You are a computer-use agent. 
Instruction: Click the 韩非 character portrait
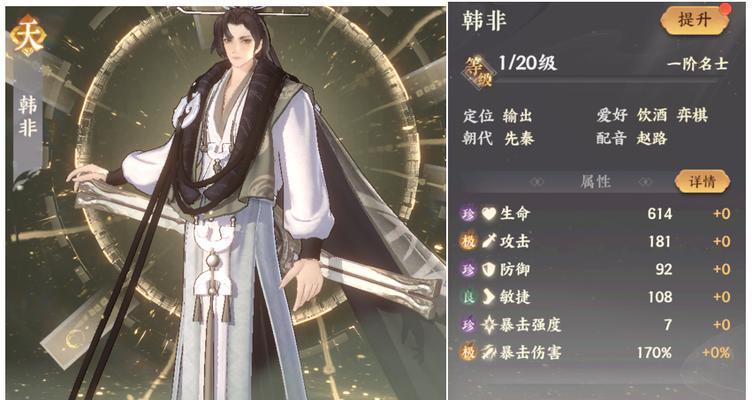click(x=225, y=203)
